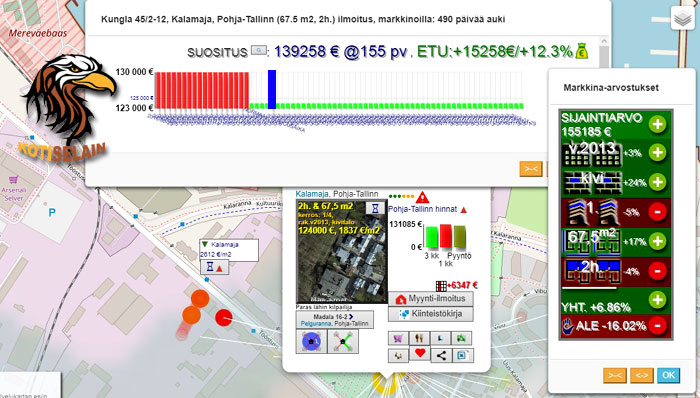Open nearest competitor Madala 16-2
Viewport: 700px width, 398px height.
(x=334, y=319)
